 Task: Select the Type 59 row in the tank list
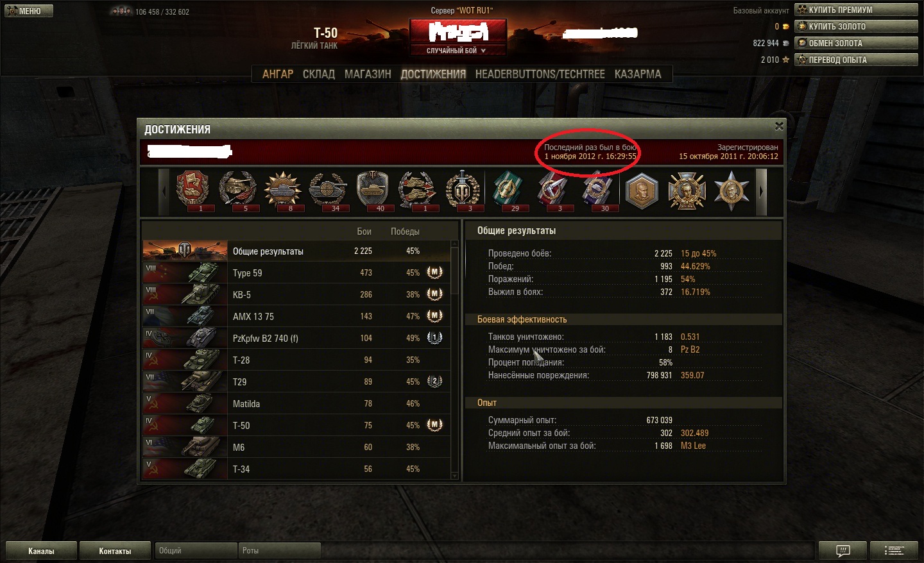click(x=296, y=273)
